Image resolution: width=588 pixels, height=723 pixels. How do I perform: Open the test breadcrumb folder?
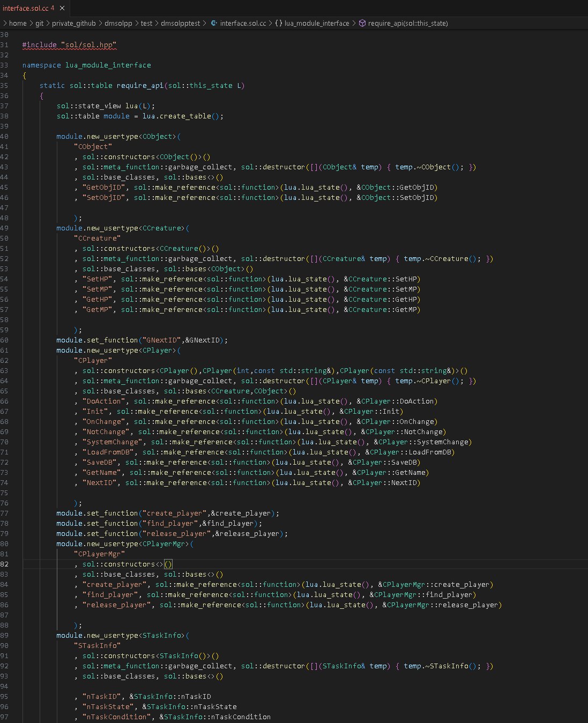(x=146, y=23)
